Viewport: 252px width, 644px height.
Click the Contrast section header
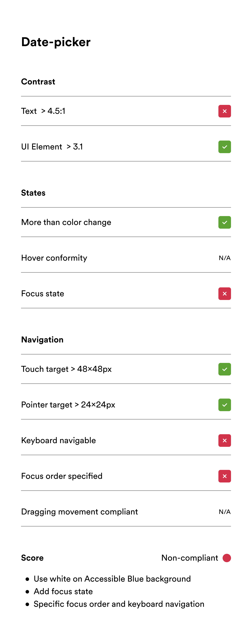click(x=38, y=82)
